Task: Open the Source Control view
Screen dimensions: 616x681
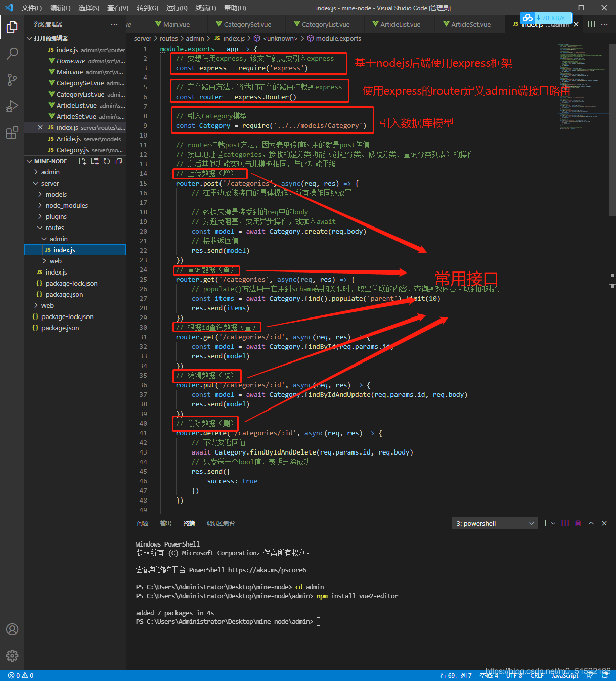Action: point(12,79)
